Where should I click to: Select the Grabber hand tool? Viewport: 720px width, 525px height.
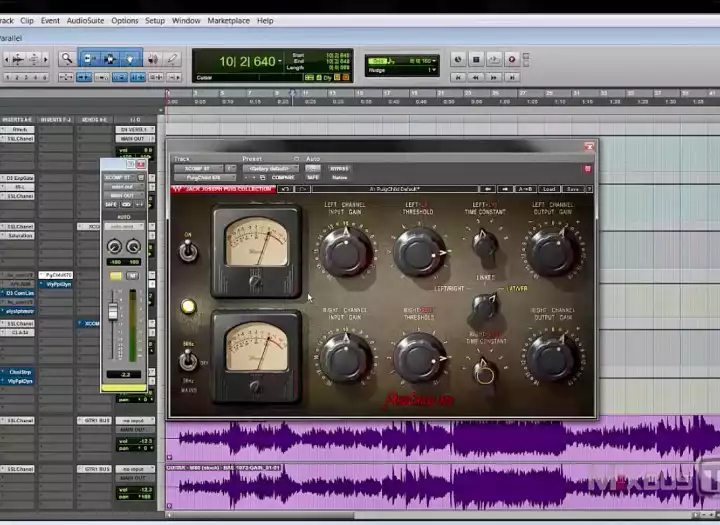point(130,59)
